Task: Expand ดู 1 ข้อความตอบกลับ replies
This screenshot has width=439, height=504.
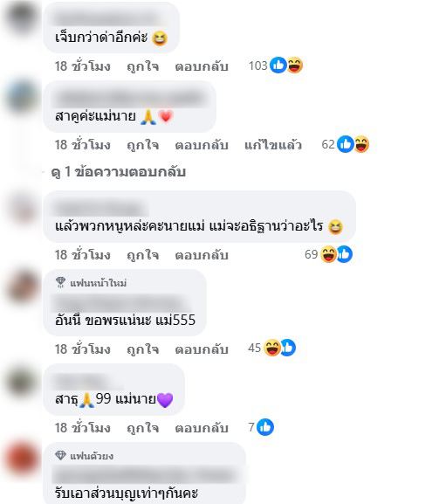Action: tap(119, 172)
